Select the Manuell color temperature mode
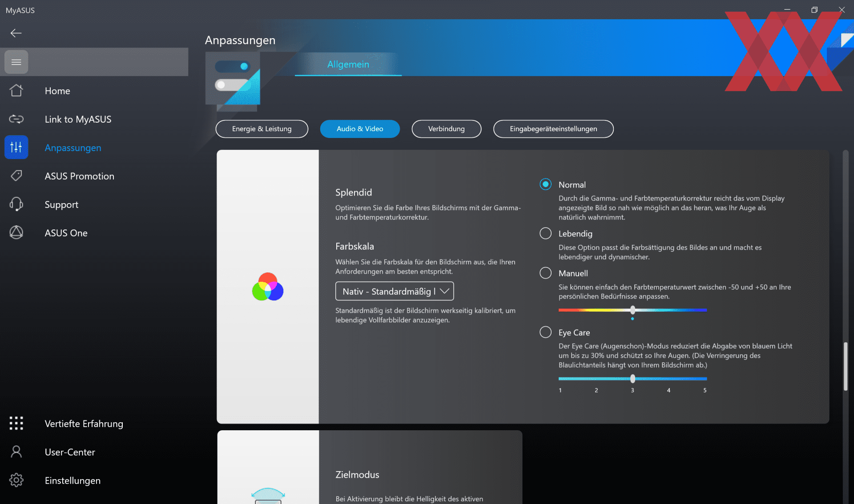This screenshot has width=854, height=504. (545, 273)
